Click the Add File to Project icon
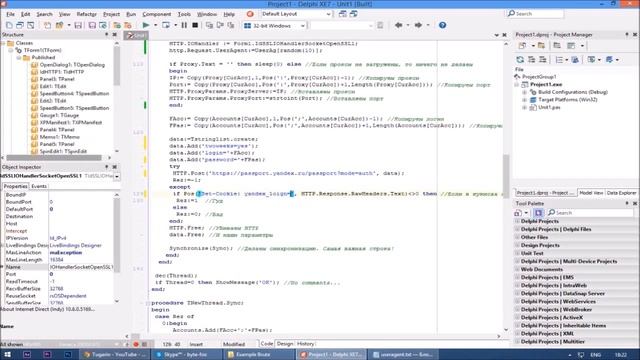 pyautogui.click(x=117, y=25)
